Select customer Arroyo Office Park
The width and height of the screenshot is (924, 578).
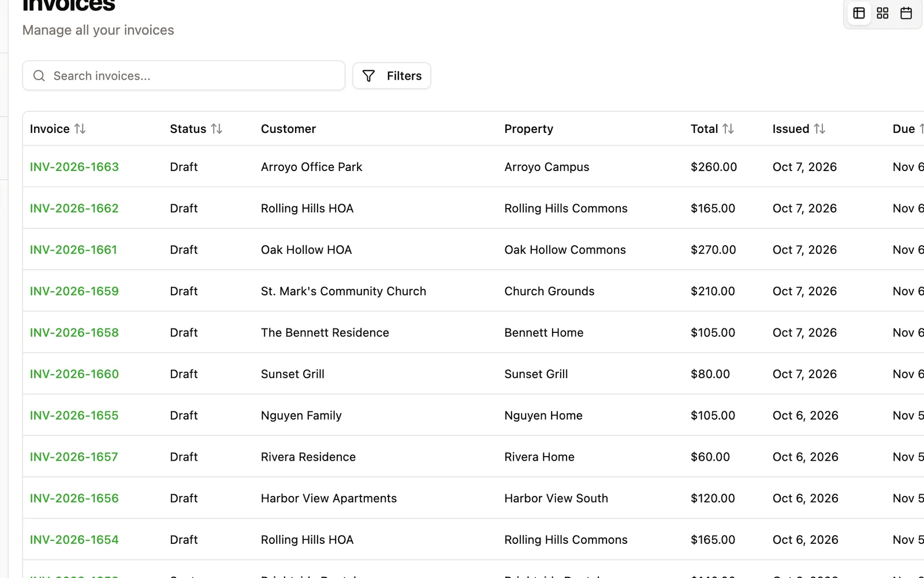[311, 167]
